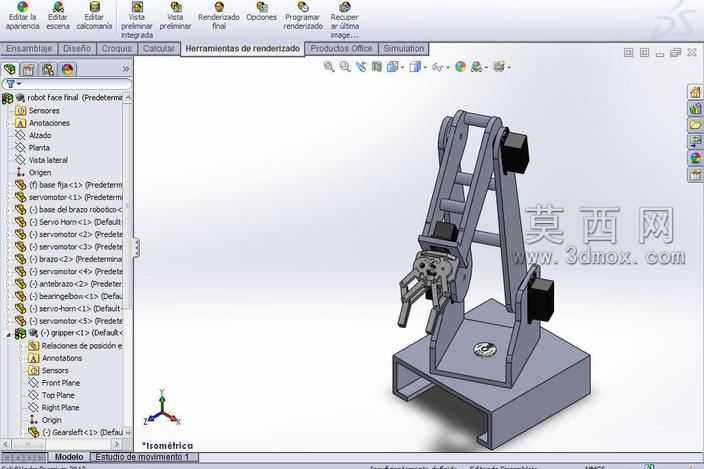Open render Opciones

point(261,12)
